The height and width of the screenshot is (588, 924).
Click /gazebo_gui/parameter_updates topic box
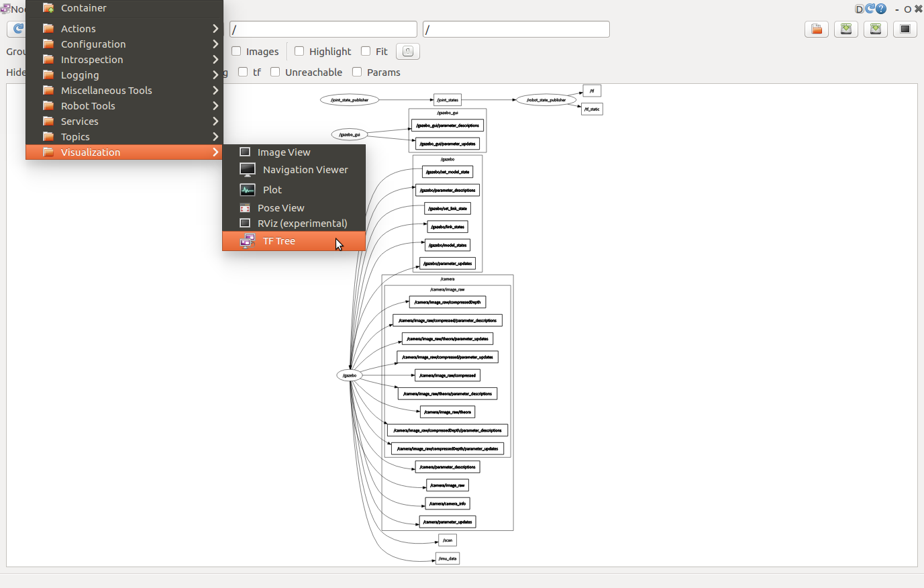pyautogui.click(x=448, y=144)
